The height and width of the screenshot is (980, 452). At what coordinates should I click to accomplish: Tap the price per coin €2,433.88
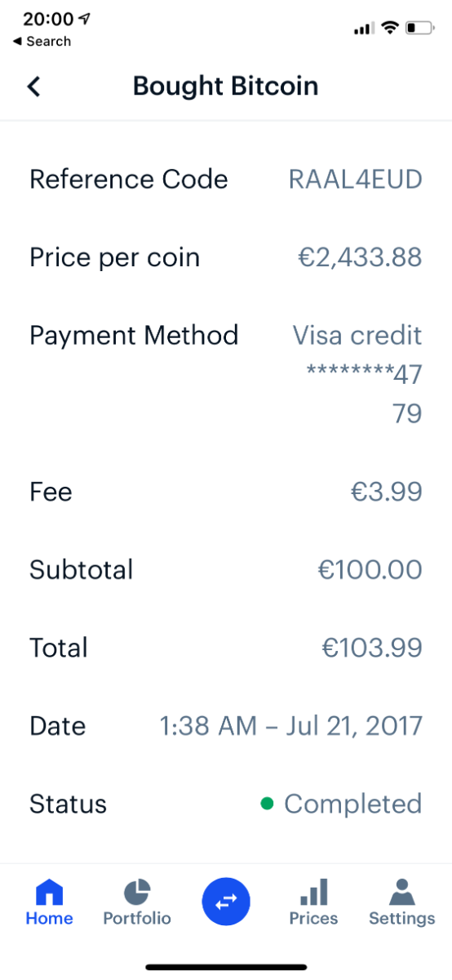[360, 257]
